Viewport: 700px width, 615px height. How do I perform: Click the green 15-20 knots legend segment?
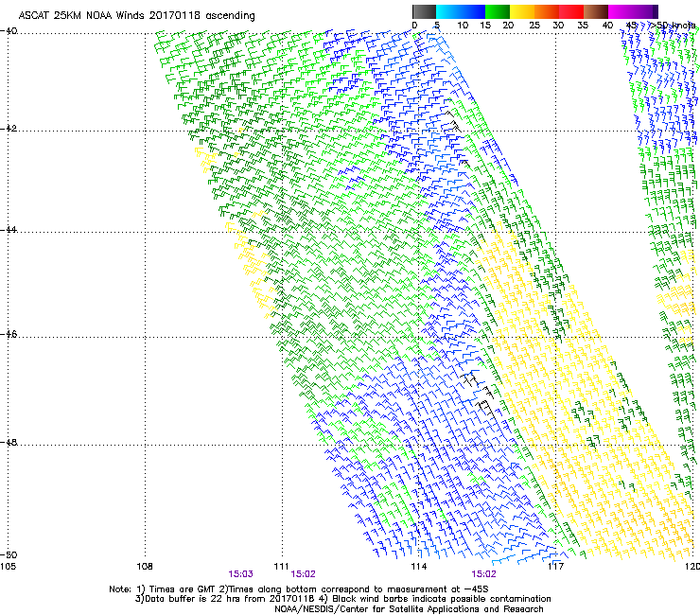(x=497, y=11)
